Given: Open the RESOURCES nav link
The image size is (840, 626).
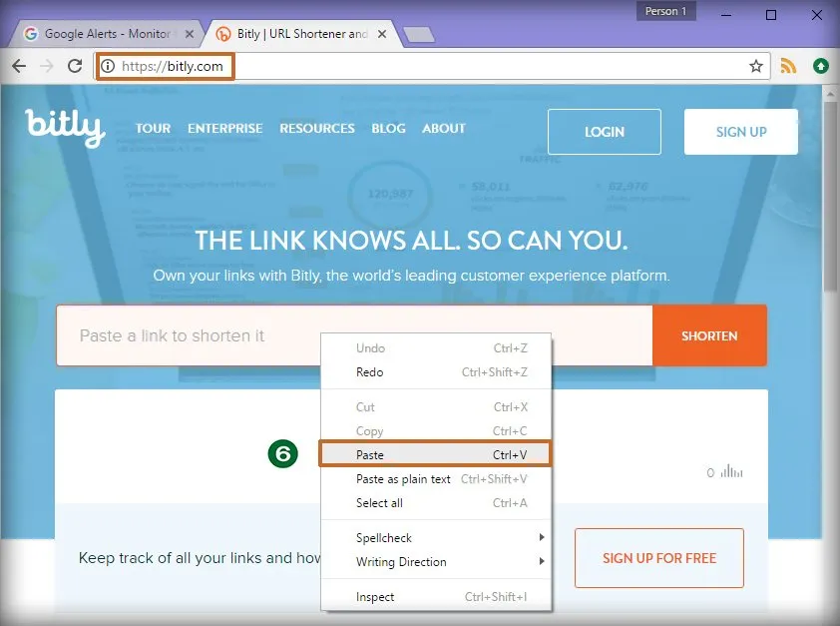Looking at the screenshot, I should [317, 129].
